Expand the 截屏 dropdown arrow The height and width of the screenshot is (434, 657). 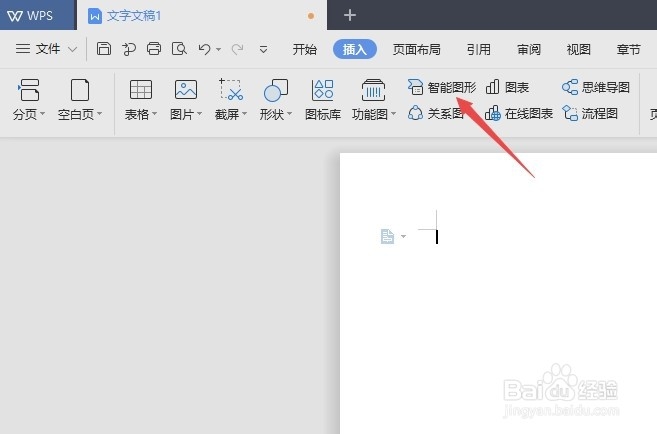point(245,114)
